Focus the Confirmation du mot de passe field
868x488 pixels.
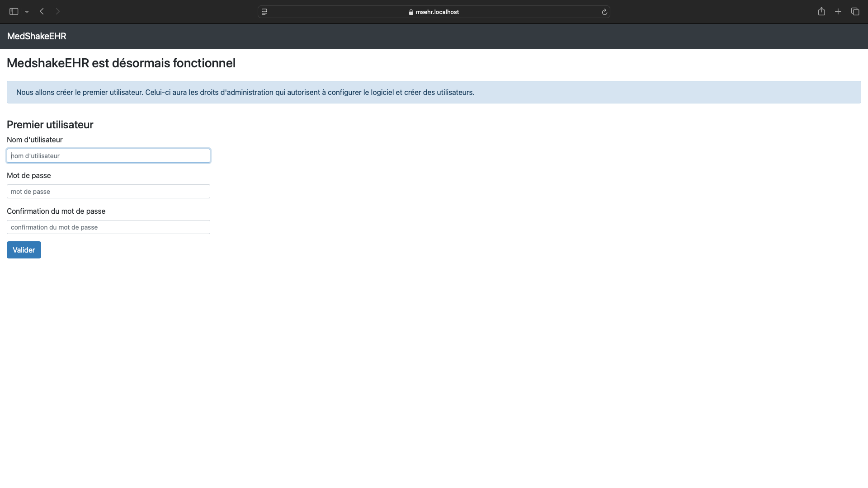click(x=108, y=227)
